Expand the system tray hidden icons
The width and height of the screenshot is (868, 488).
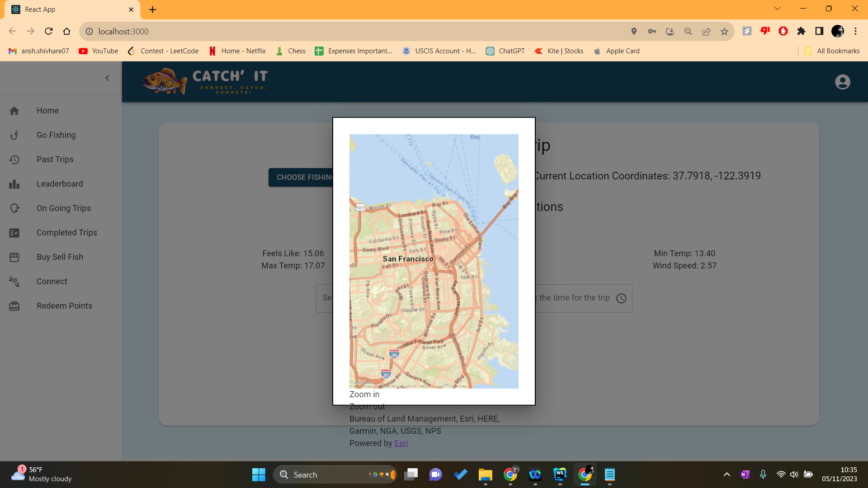point(726,474)
